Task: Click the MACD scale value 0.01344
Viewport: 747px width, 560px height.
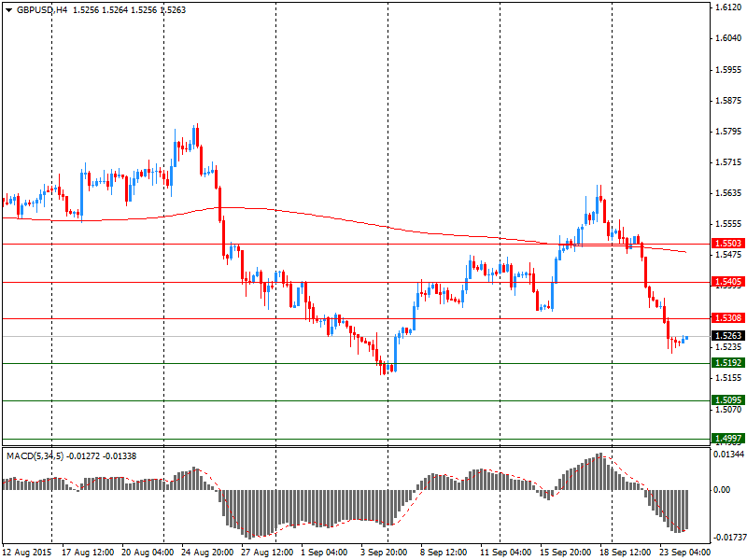Action: [x=728, y=455]
